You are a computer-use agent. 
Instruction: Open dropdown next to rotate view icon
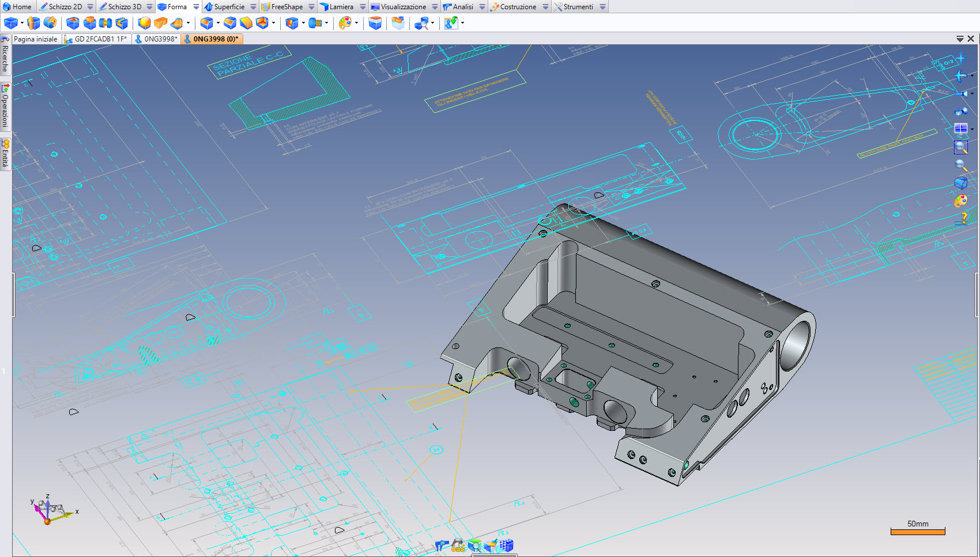tap(972, 75)
